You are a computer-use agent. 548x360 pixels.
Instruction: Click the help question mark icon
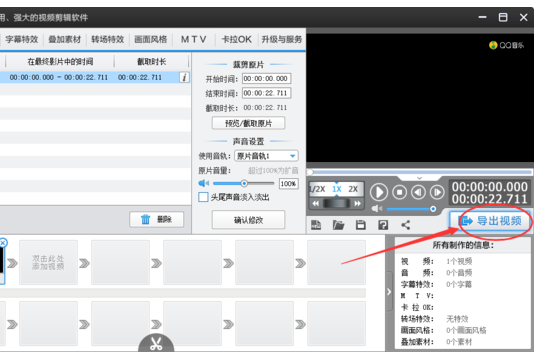point(383,225)
